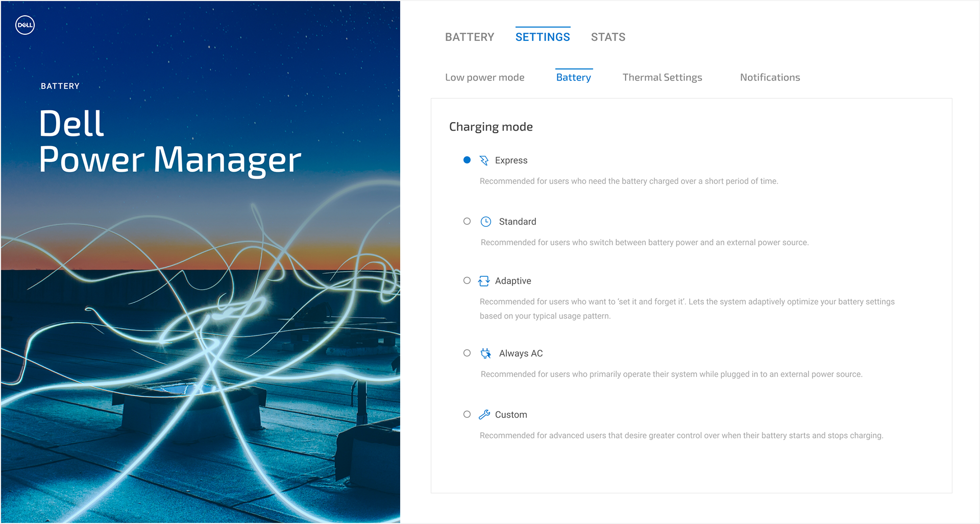
Task: Click the Express lightning arrow icon
Action: 484,160
